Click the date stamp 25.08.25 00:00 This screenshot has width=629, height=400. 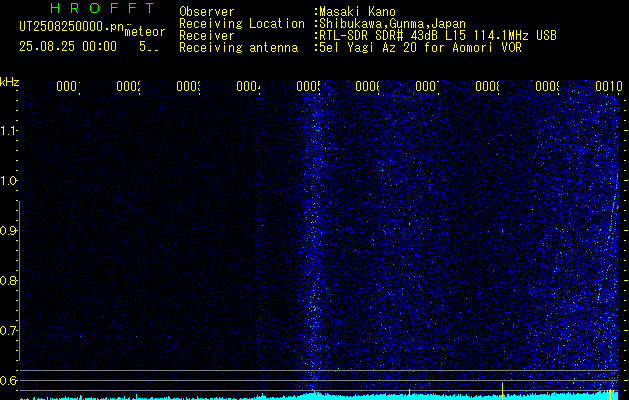click(x=68, y=47)
